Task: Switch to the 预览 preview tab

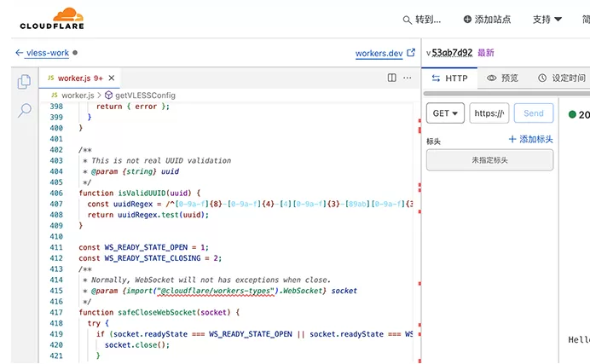Action: 503,78
